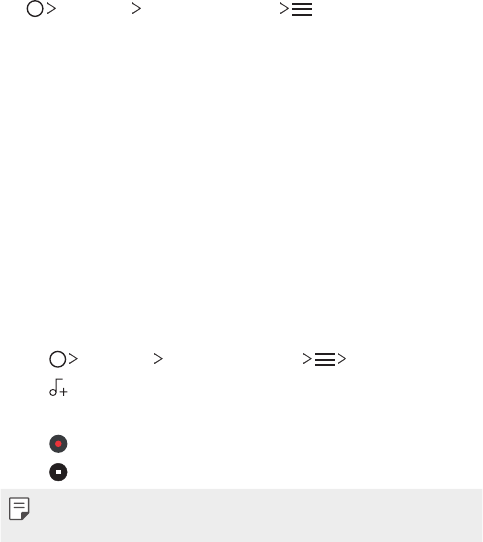The width and height of the screenshot is (483, 542).
Task: Click chevron following the lower hamburger menu
Action: click(342, 359)
